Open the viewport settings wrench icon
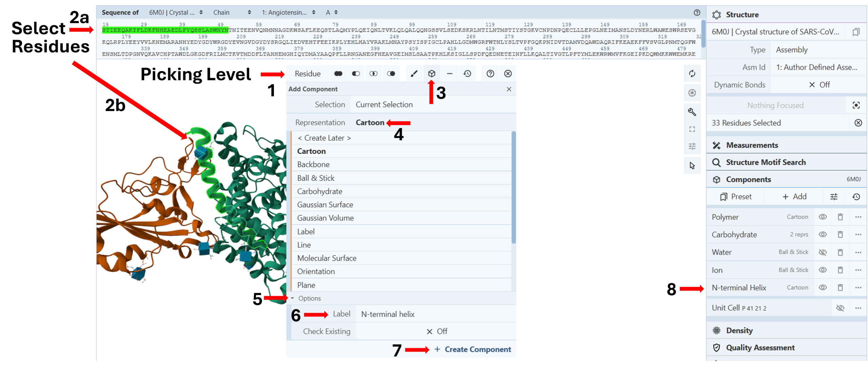This screenshot has width=868, height=373. [692, 111]
